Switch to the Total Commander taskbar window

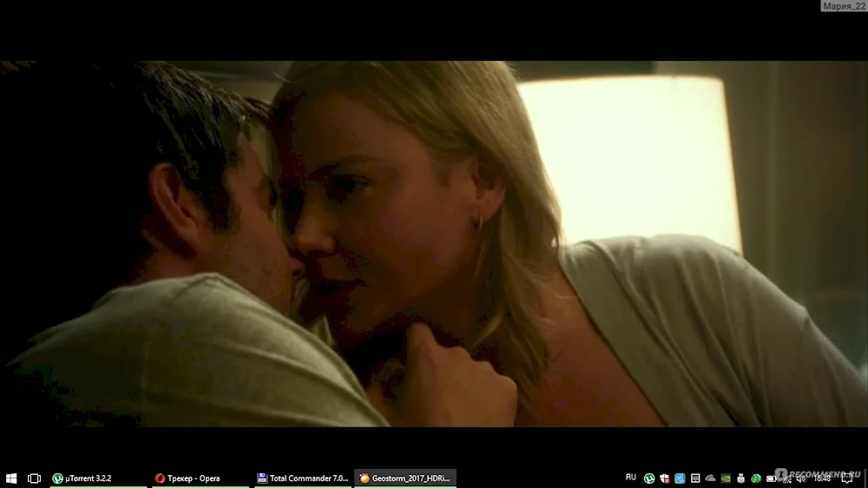point(303,478)
